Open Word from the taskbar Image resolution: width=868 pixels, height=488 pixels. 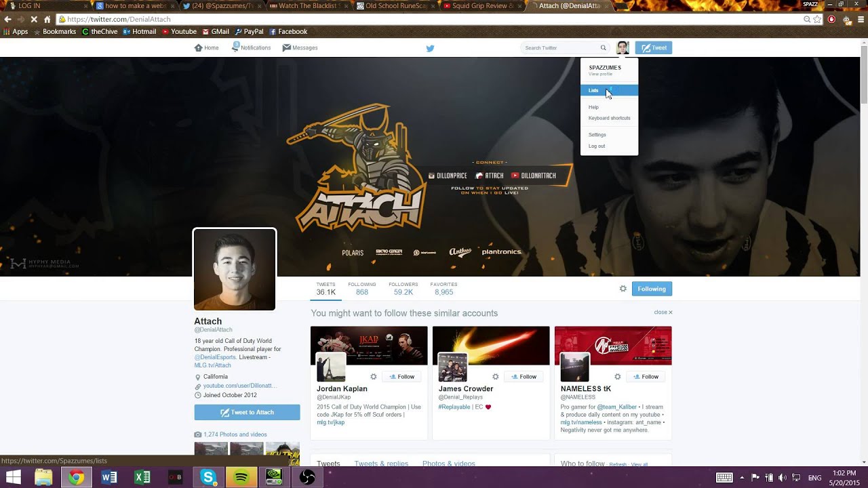(x=109, y=478)
